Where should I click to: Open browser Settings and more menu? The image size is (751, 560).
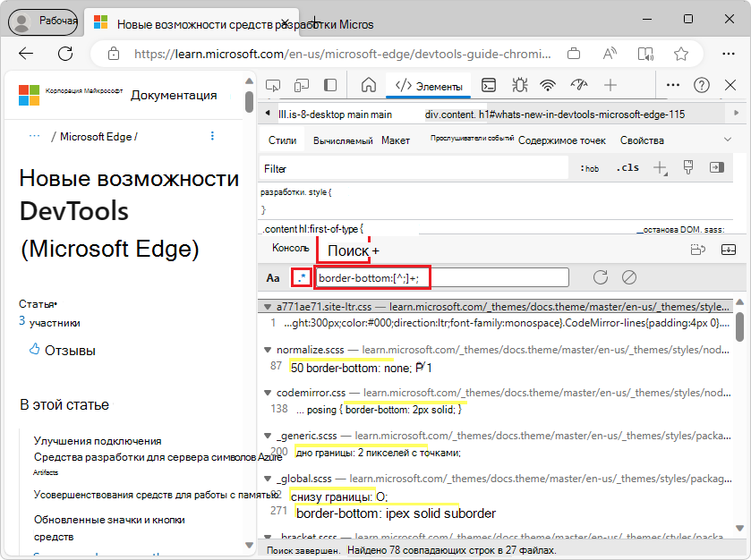coord(728,54)
